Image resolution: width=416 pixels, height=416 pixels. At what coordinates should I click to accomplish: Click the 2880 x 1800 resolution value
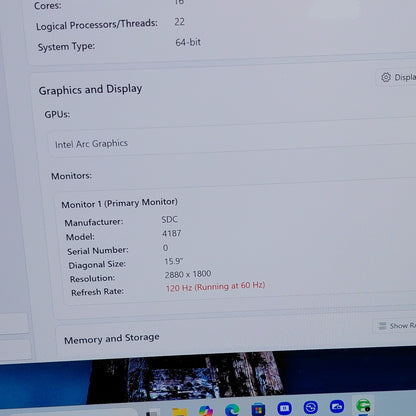click(x=188, y=274)
